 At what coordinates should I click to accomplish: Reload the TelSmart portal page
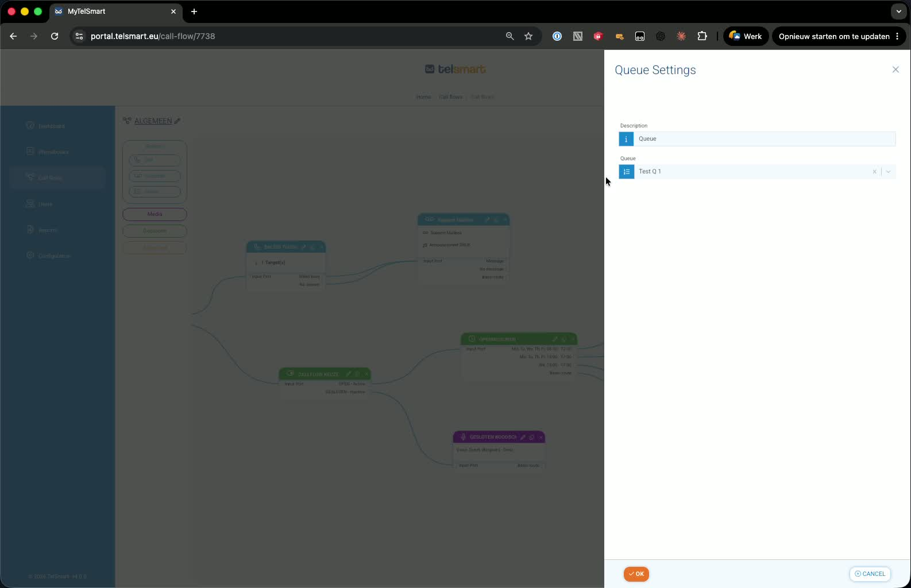coord(55,36)
